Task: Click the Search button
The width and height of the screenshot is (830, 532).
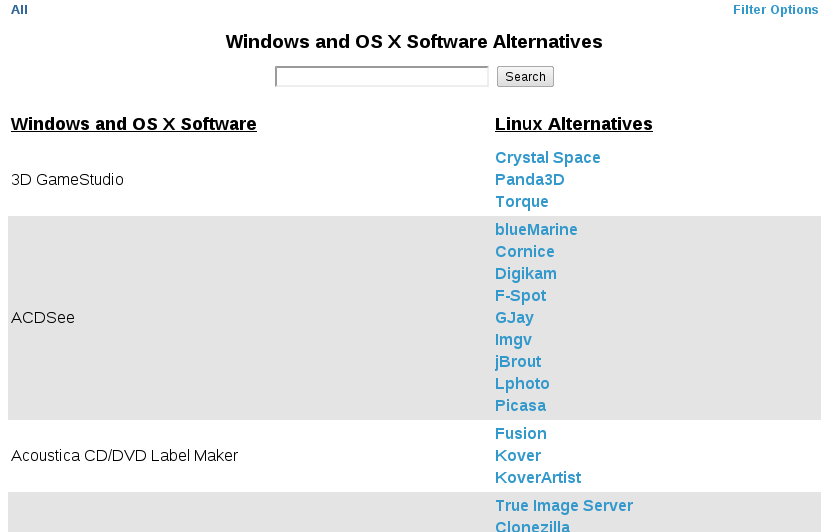Action: coord(525,77)
